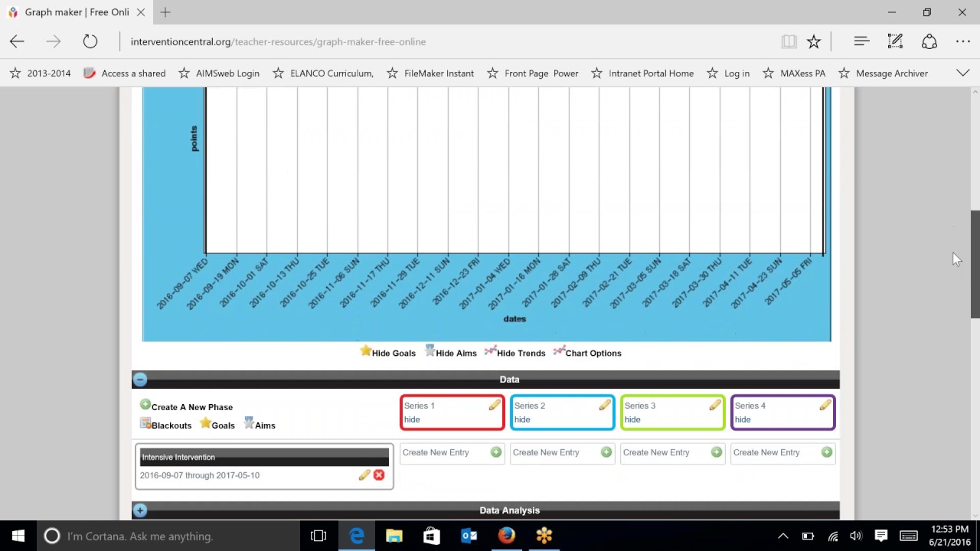
Task: Hide Series 3 data on the chart
Action: pos(632,419)
